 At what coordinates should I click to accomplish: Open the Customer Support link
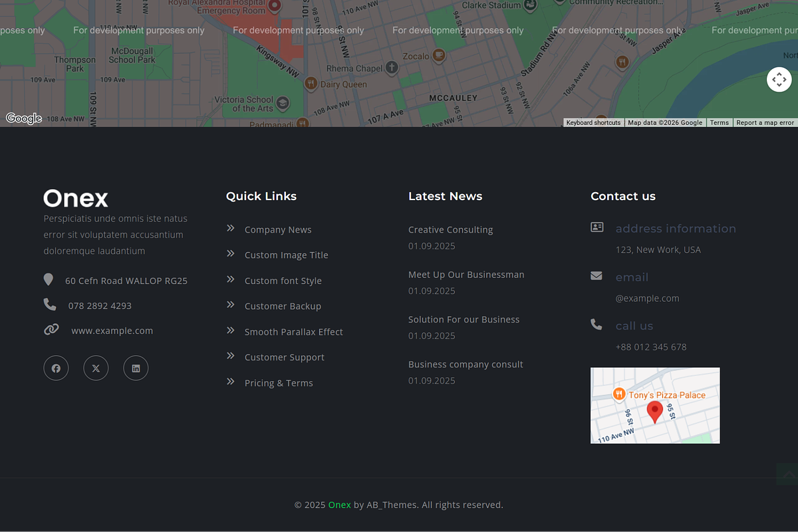(x=285, y=357)
